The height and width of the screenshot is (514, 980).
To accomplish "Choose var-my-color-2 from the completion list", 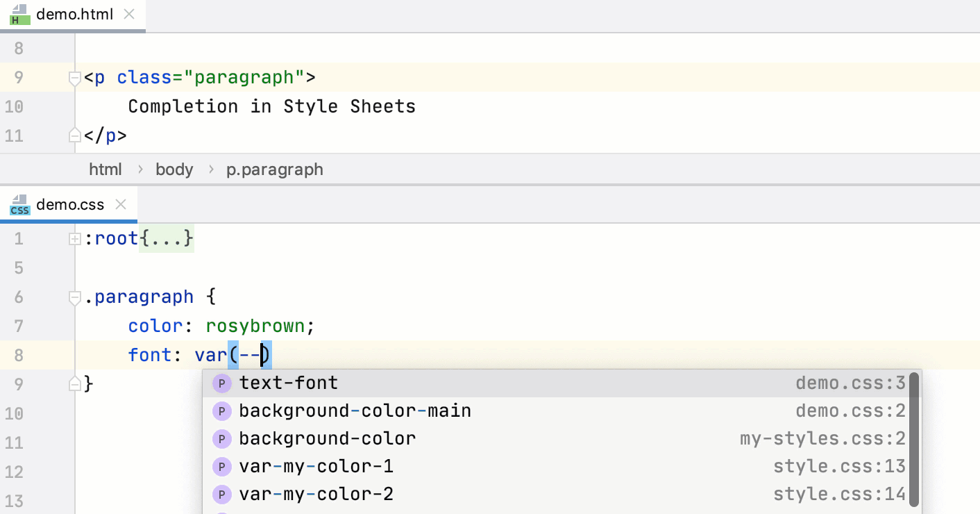I will click(x=316, y=494).
